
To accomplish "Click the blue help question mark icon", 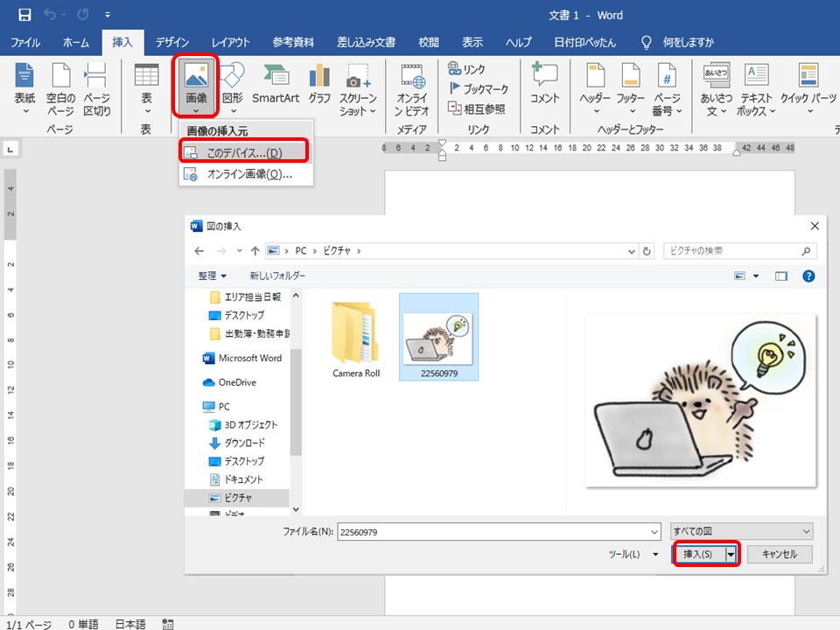I will tap(808, 276).
